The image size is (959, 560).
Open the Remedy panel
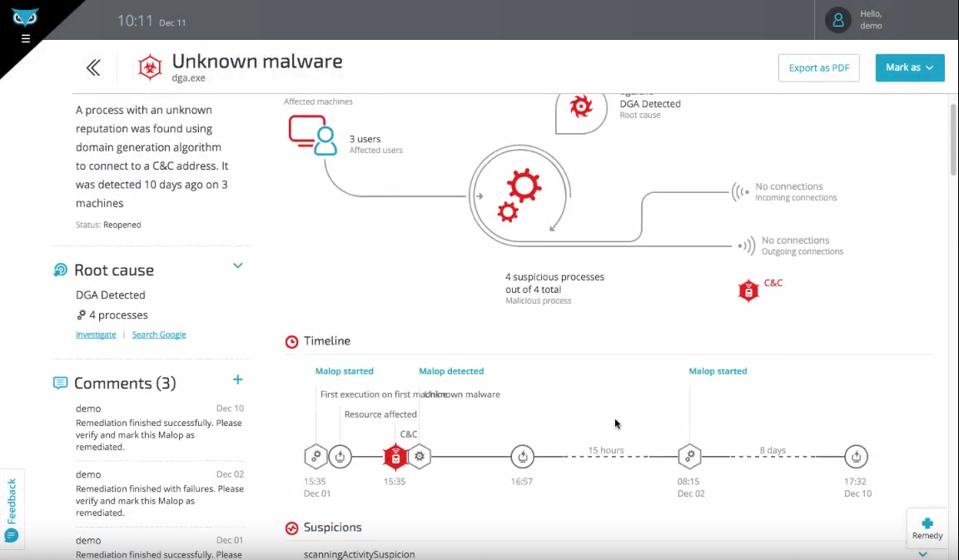pyautogui.click(x=927, y=528)
